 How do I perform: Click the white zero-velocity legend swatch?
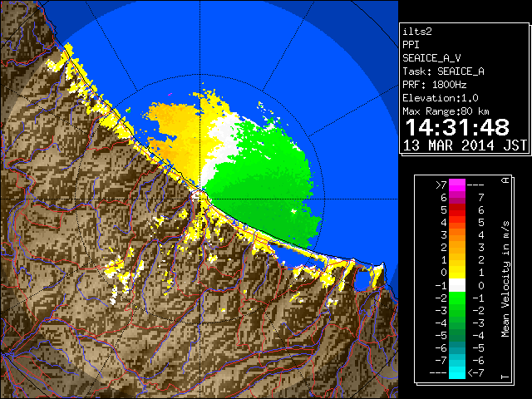[x=457, y=285]
